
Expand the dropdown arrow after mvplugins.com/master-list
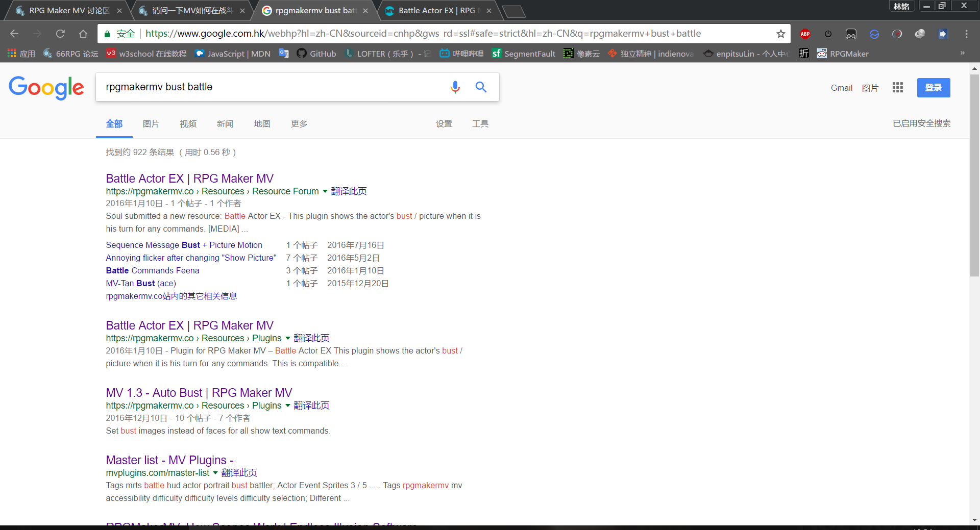[x=215, y=473]
